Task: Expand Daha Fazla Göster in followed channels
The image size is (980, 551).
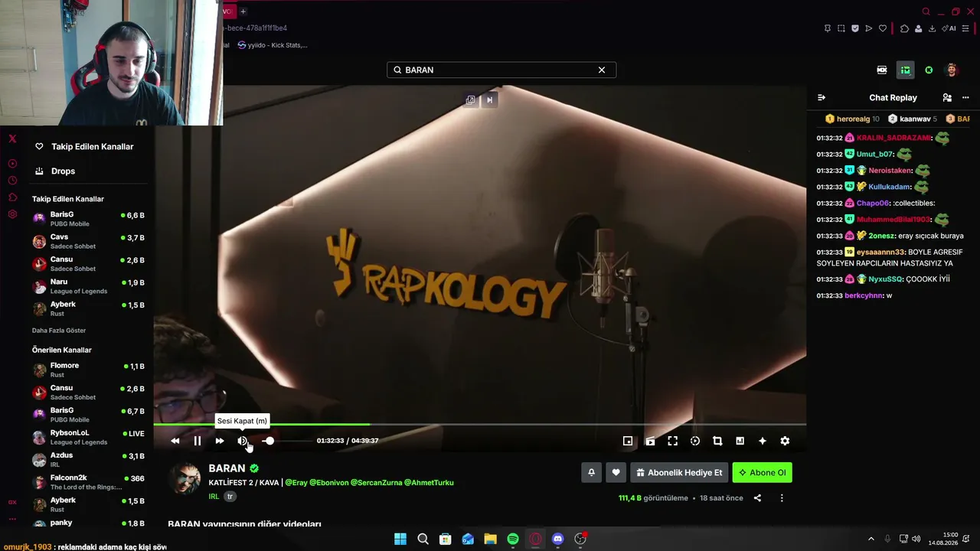Action: (59, 331)
